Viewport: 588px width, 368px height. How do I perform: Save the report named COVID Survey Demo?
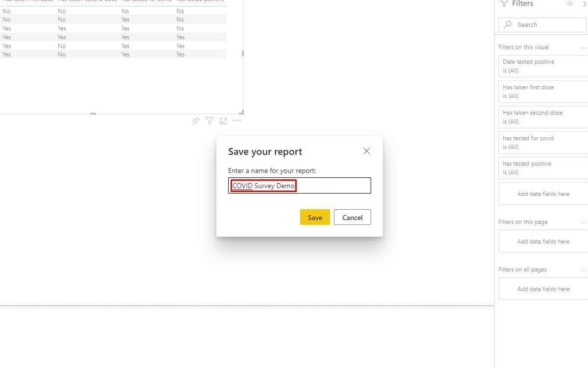coord(314,217)
